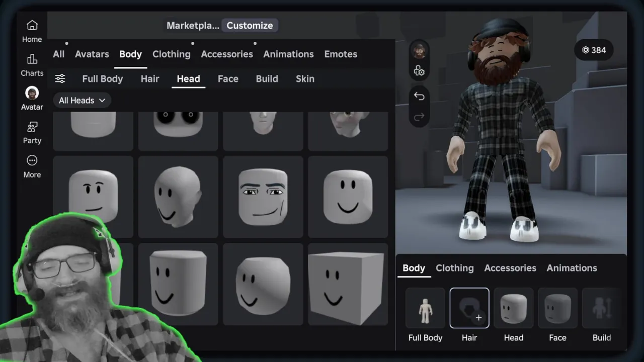
Task: Open the Emotes category tab
Action: (x=341, y=54)
